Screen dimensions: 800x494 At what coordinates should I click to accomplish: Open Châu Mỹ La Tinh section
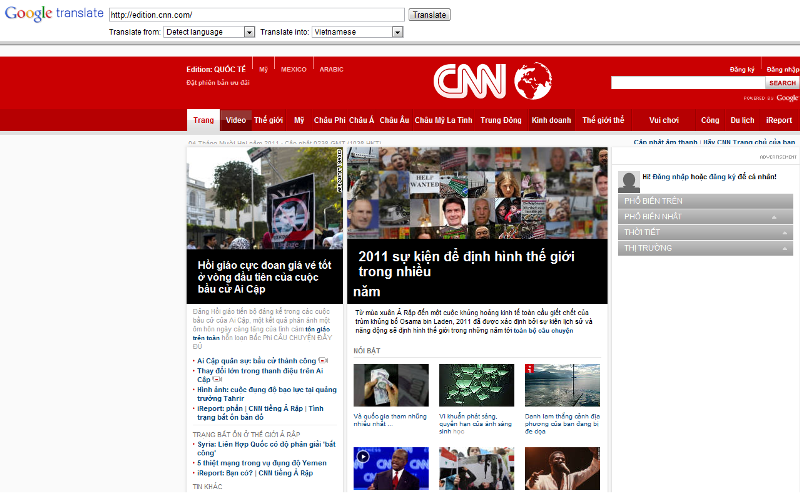pos(443,120)
